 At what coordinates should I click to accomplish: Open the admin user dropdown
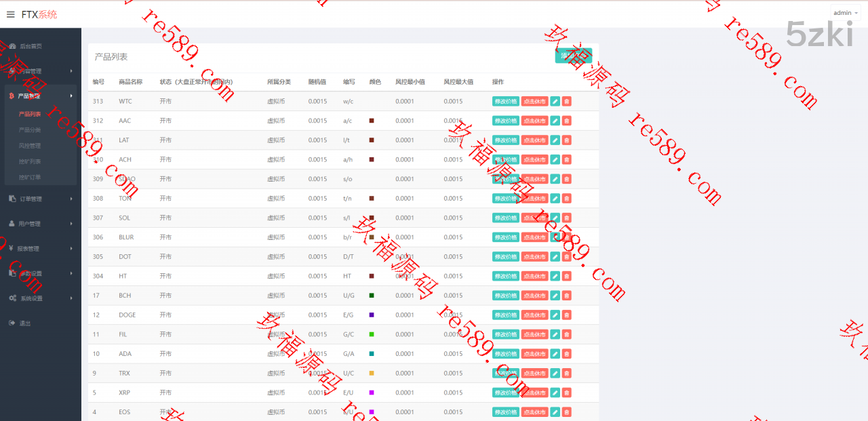[845, 13]
